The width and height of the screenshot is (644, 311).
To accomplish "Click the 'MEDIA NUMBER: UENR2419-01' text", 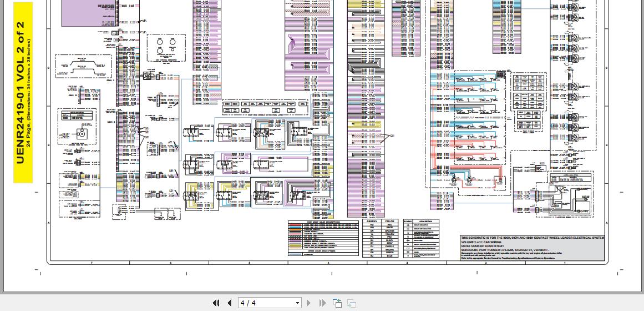I will [x=480, y=246].
